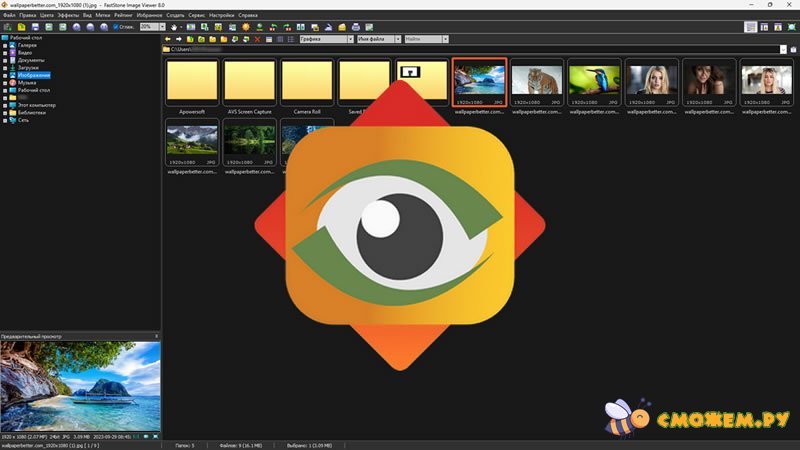Click the Forward arrow in the browser toolbar
800x450 pixels.
click(x=179, y=39)
